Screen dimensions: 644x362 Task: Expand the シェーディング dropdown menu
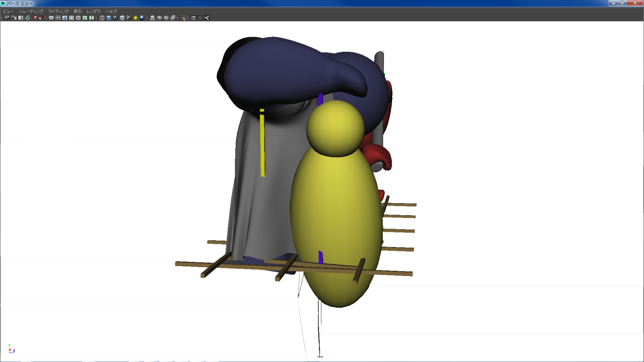(31, 11)
